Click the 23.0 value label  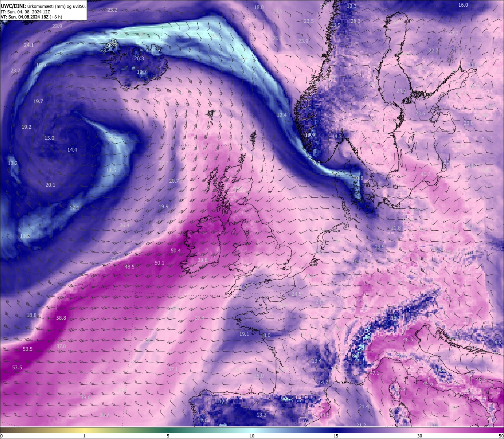coord(468,123)
